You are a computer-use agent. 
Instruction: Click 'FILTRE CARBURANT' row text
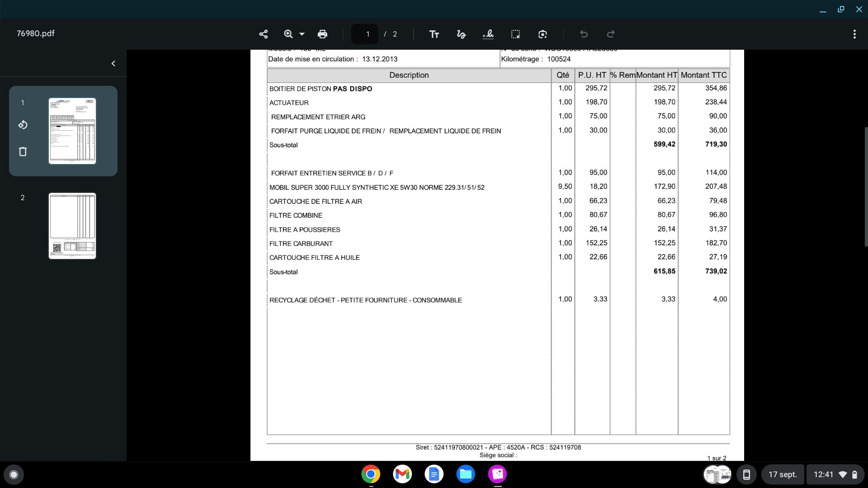click(301, 244)
